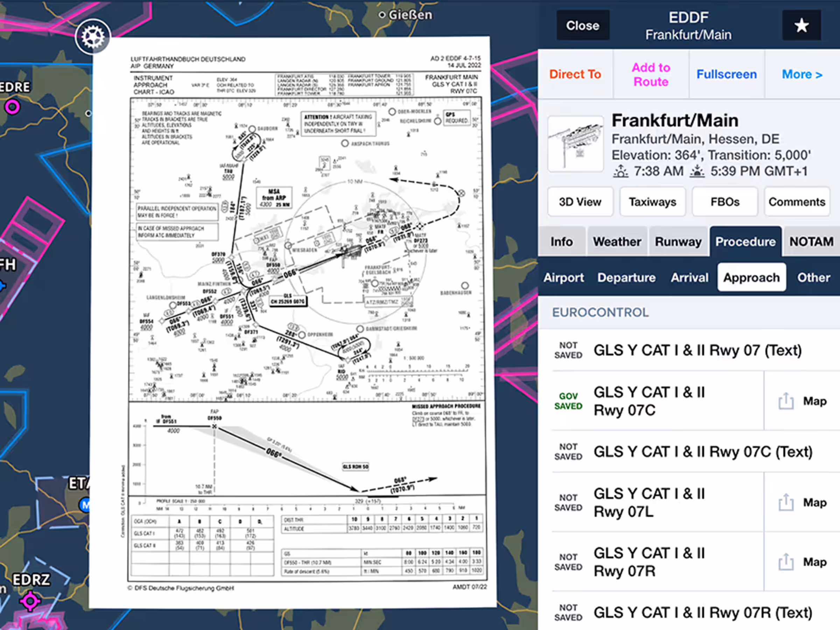Select the Departure procedure category
Screen dimensions: 840x630
click(626, 278)
